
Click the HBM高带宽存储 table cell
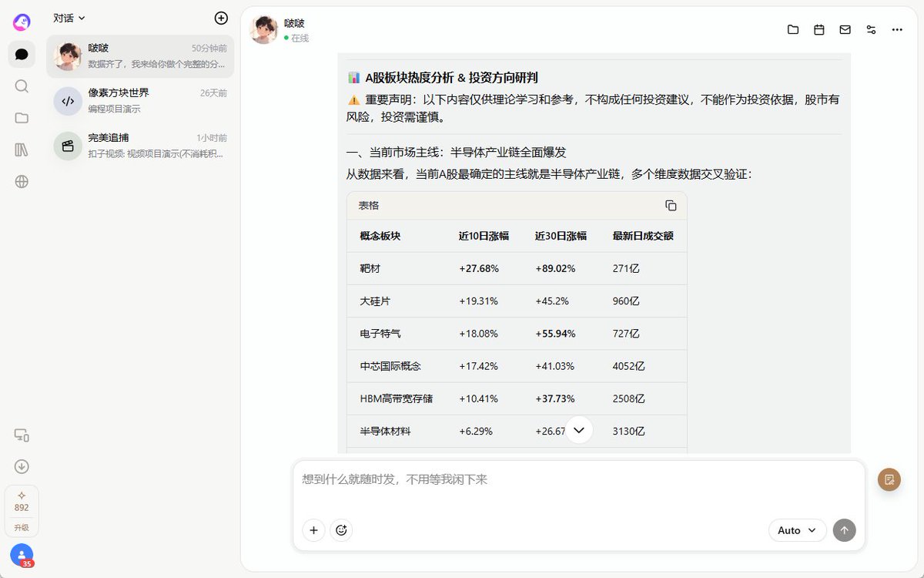coord(397,398)
